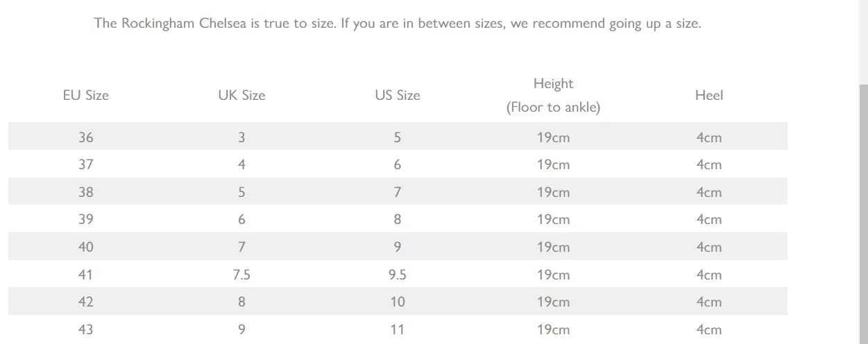Click the US Size column header
The image size is (868, 344).
(x=398, y=95)
